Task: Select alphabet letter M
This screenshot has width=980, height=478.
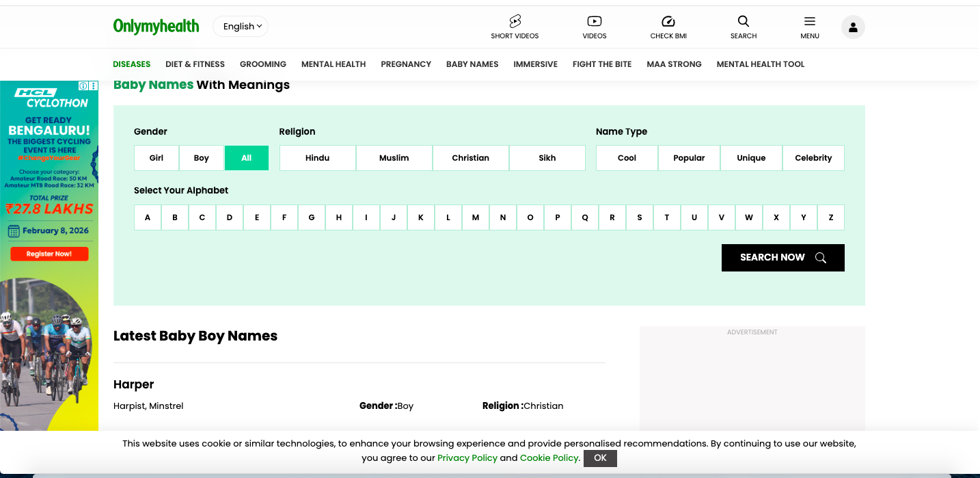Action: [x=476, y=217]
